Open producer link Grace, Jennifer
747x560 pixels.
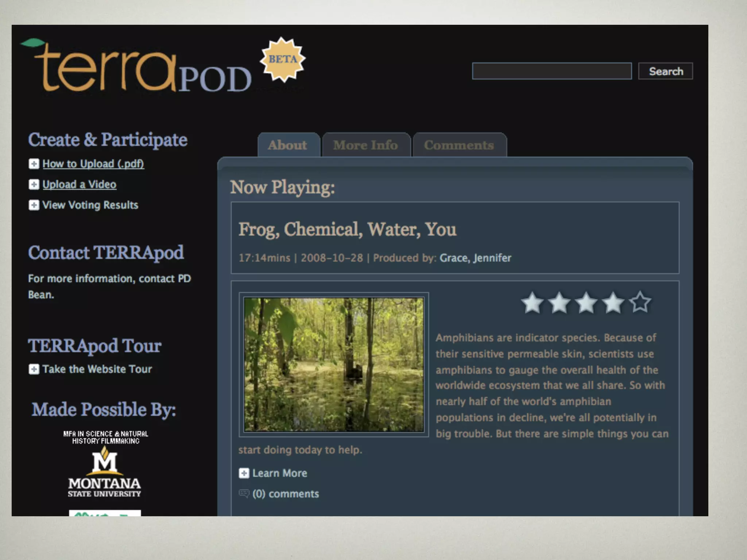coord(475,258)
